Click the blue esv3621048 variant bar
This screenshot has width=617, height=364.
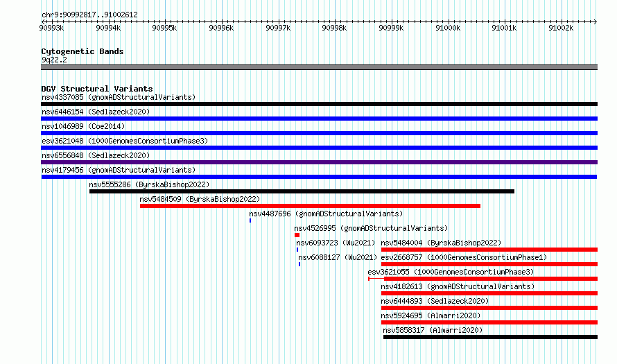[319, 148]
